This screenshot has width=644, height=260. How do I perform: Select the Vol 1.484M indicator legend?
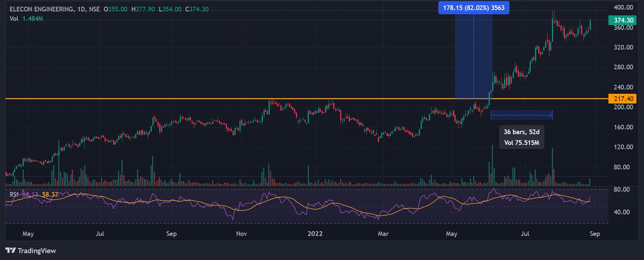[x=26, y=19]
